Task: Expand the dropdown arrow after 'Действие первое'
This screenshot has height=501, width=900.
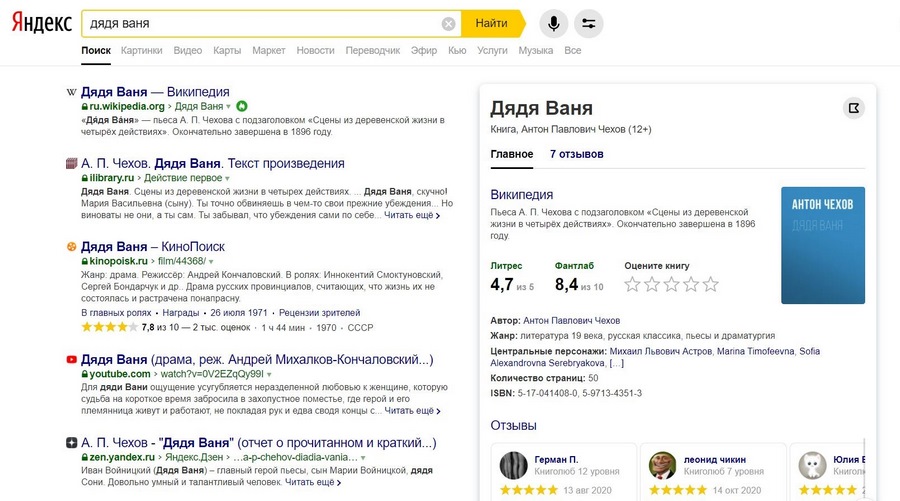Action: point(227,178)
